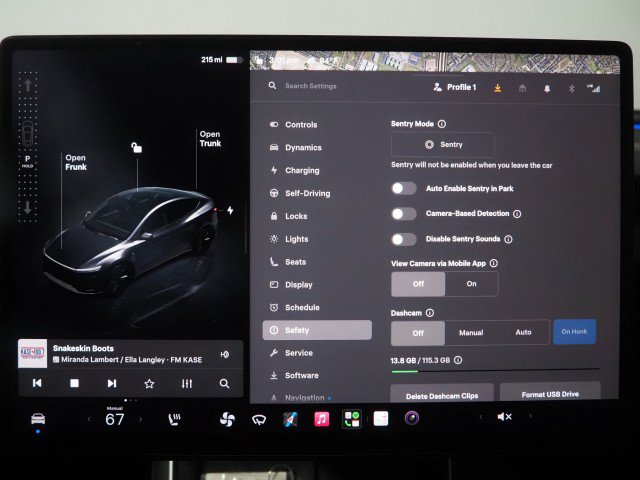This screenshot has width=640, height=480.
Task: Increase temperature with right chevron
Action: [140, 419]
